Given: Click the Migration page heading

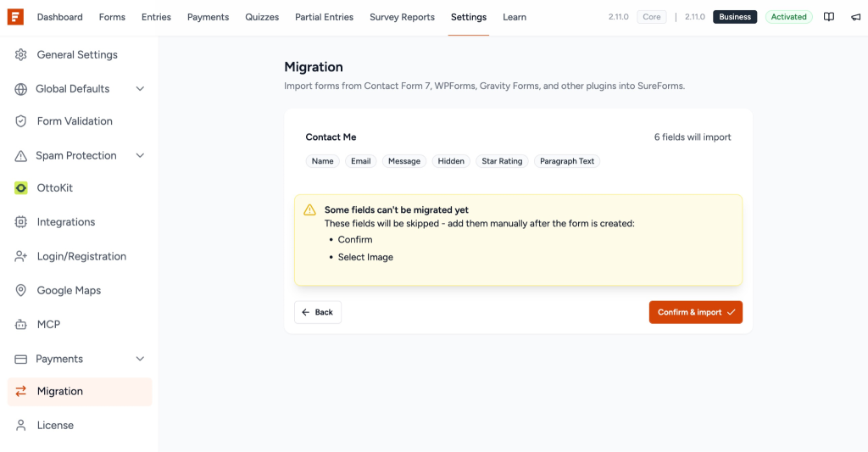Looking at the screenshot, I should (314, 67).
